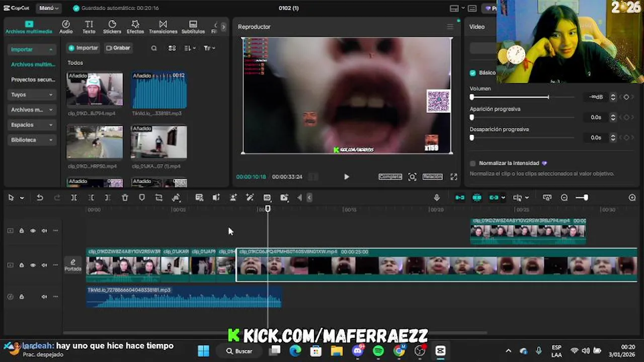Image resolution: width=644 pixels, height=362 pixels.
Task: Select the clip_01KDZW8Z4 clip on top track
Action: point(528,231)
